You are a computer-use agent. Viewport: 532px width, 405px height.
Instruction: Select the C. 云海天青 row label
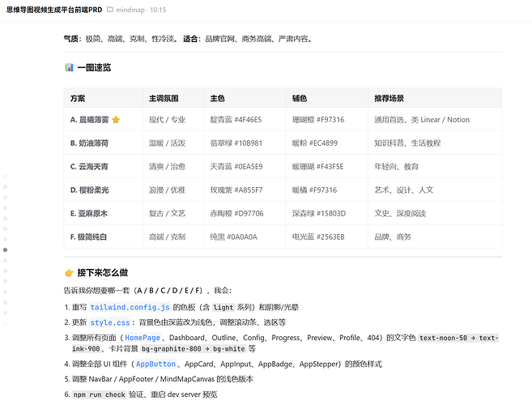pos(89,166)
